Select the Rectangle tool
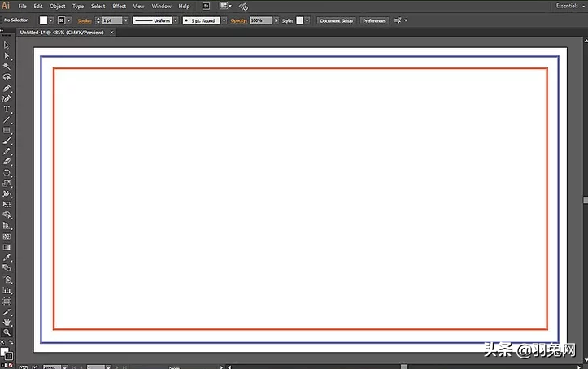588x369 pixels. click(x=7, y=130)
